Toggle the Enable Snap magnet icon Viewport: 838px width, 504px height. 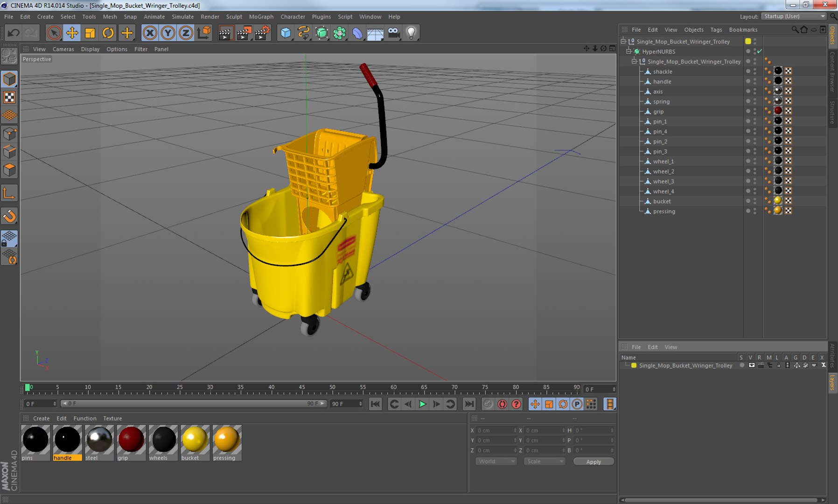click(9, 216)
